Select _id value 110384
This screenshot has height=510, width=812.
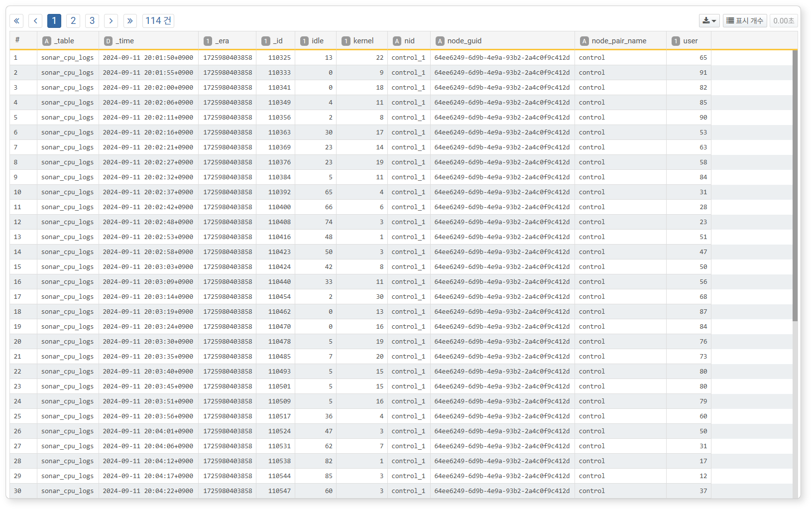point(279,177)
